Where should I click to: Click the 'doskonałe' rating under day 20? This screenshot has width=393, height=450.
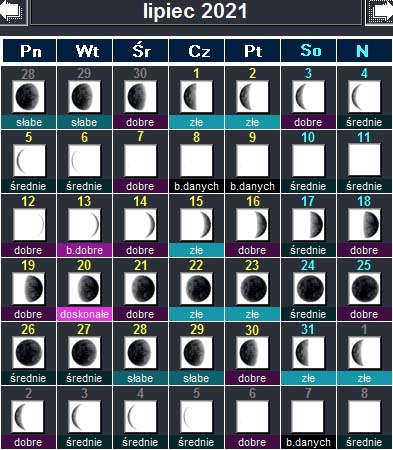click(84, 314)
